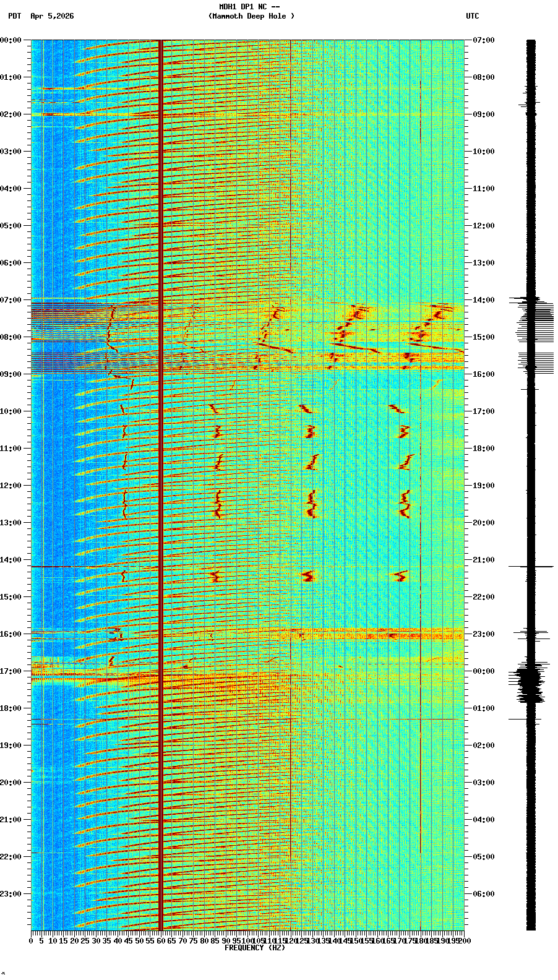558x980 pixels.
Task: Click 11:00 on the UTC time axis
Action: coord(484,189)
